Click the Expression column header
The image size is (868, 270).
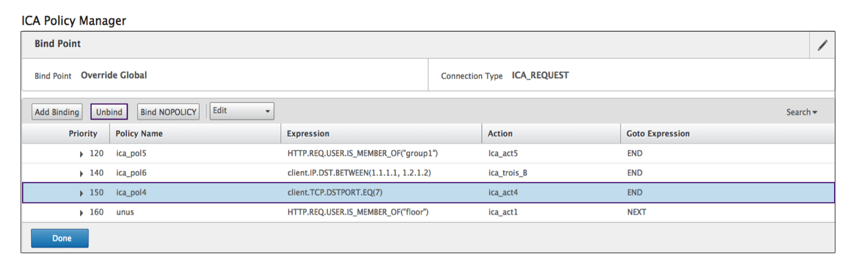[x=308, y=134]
